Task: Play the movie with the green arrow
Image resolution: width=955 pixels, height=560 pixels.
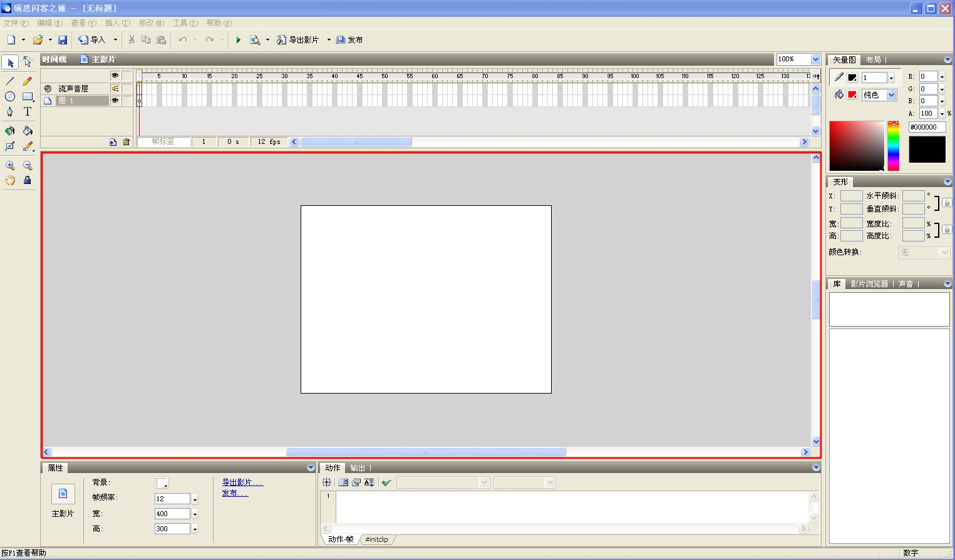Action: (x=238, y=40)
